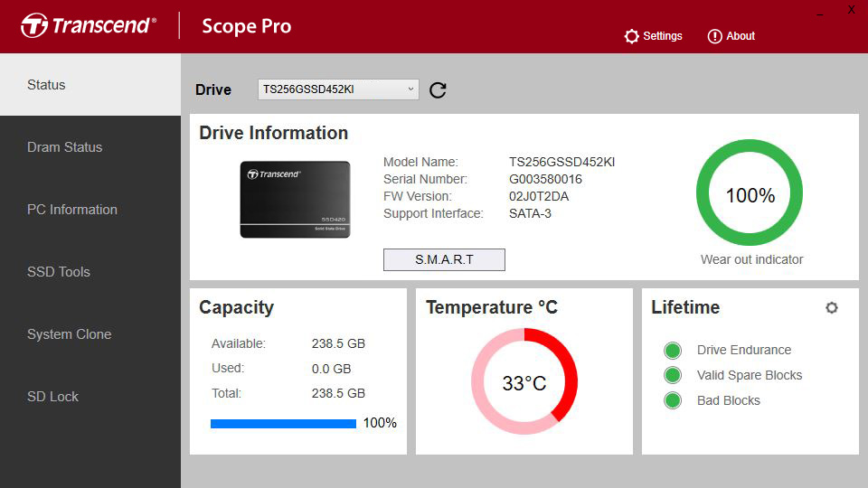Viewport: 868px width, 488px height.
Task: Close the Scope Pro window
Action: [x=852, y=10]
